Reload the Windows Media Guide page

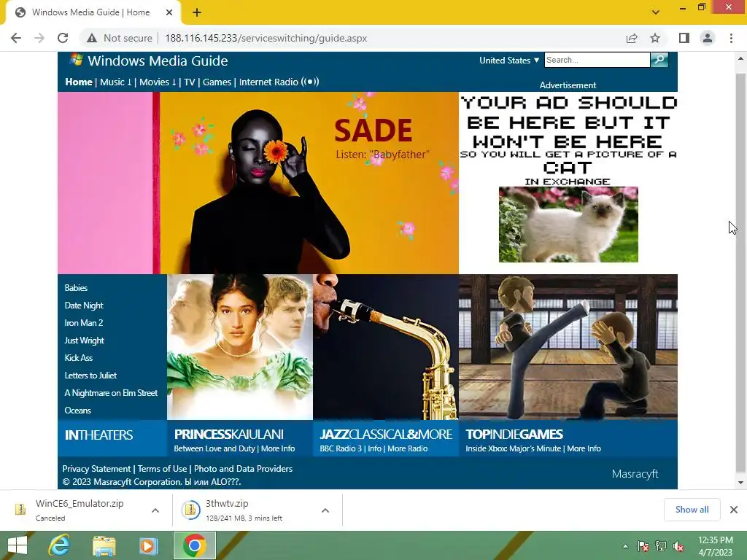pyautogui.click(x=63, y=38)
